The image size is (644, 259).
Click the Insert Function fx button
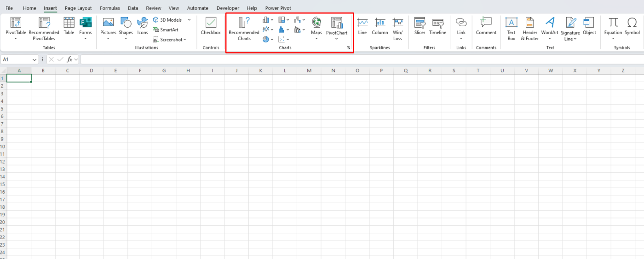tap(69, 59)
